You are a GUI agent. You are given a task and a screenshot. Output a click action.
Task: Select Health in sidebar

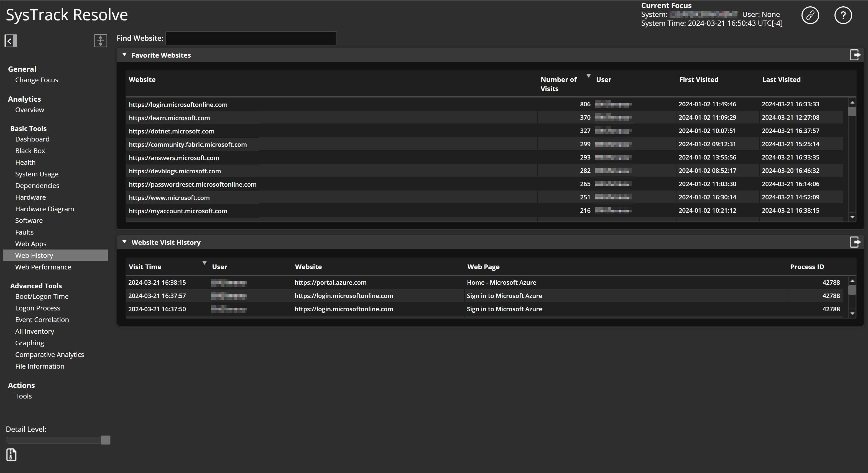[x=25, y=162]
